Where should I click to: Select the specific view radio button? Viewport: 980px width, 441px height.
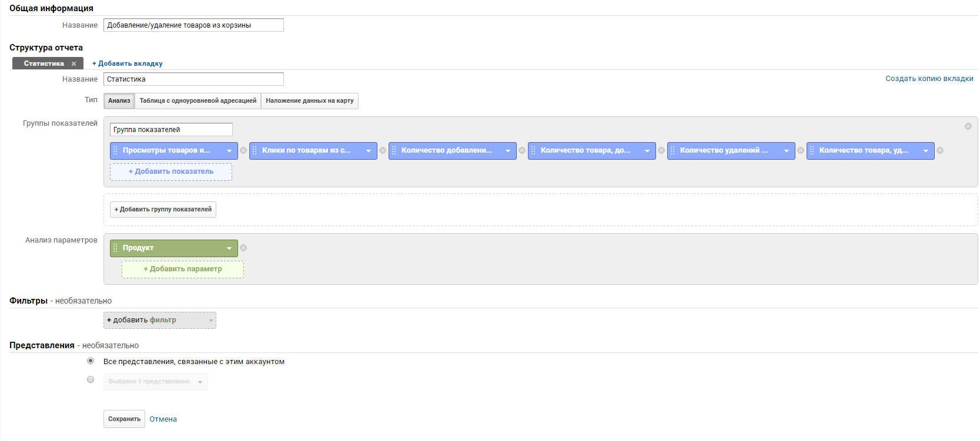tap(91, 379)
